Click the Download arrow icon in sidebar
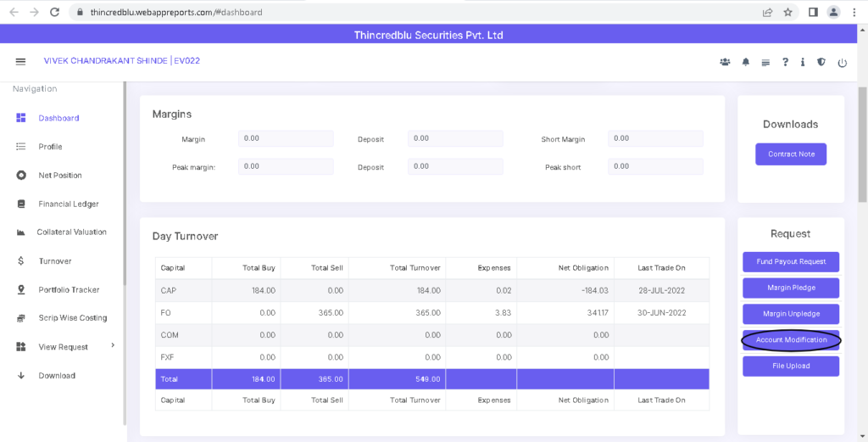Image resolution: width=868 pixels, height=442 pixels. click(21, 376)
